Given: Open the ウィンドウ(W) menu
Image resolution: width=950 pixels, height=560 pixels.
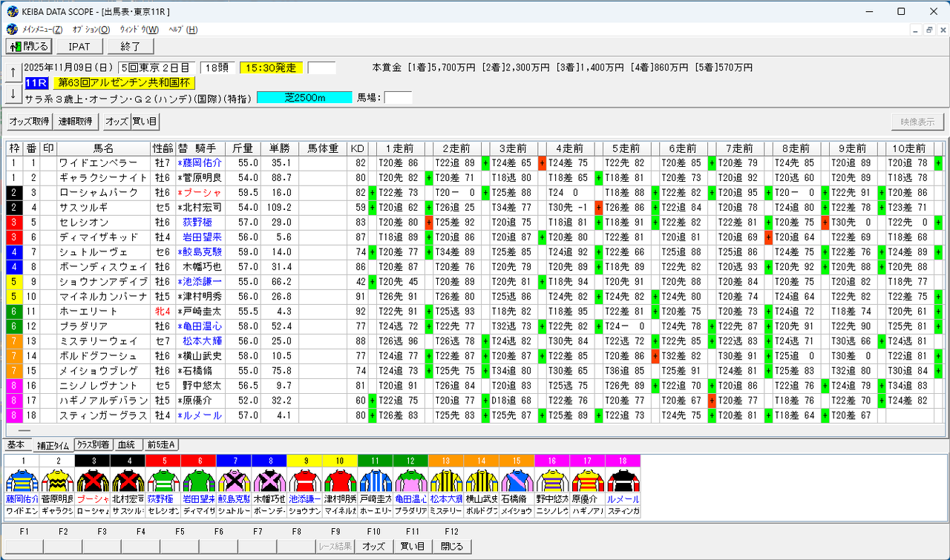Looking at the screenshot, I should click(x=139, y=30).
